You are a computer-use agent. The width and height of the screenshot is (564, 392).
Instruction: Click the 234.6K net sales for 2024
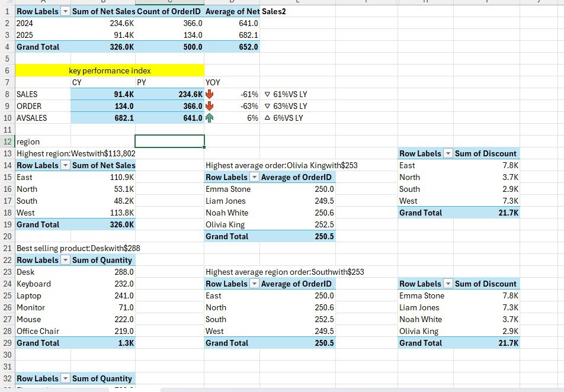click(x=103, y=23)
